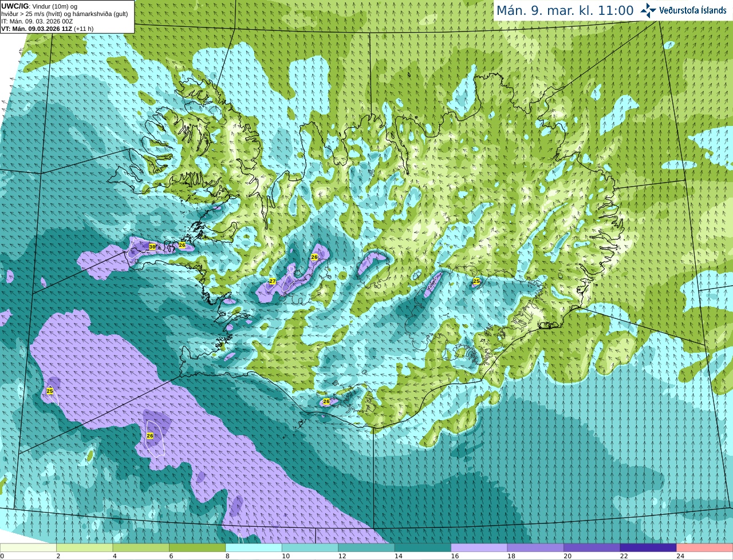Click the yellow 27 m/s gust marker

coord(273,281)
